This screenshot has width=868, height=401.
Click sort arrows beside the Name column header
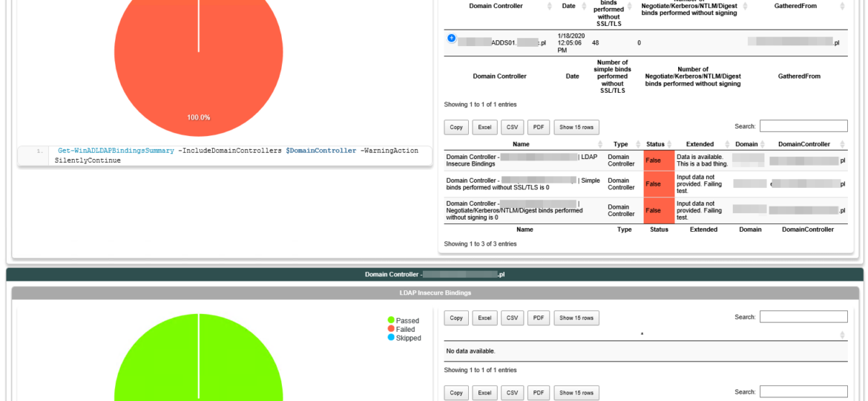(x=600, y=144)
